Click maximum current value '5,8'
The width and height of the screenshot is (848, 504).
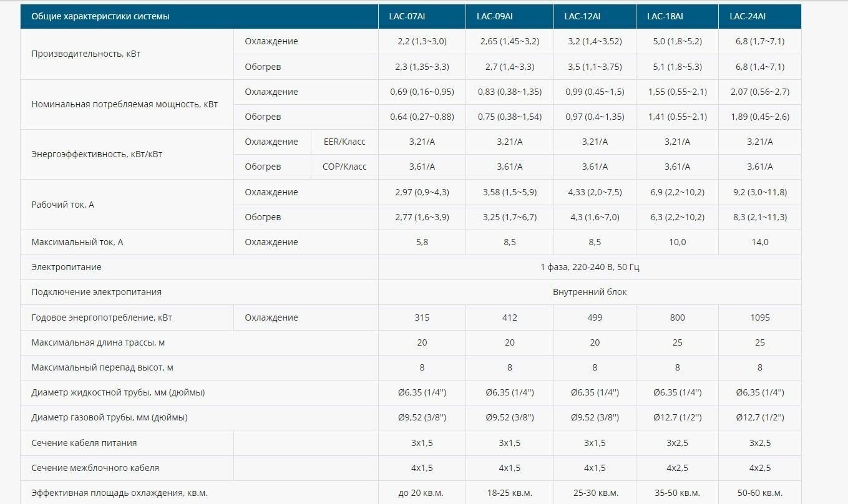tap(422, 242)
